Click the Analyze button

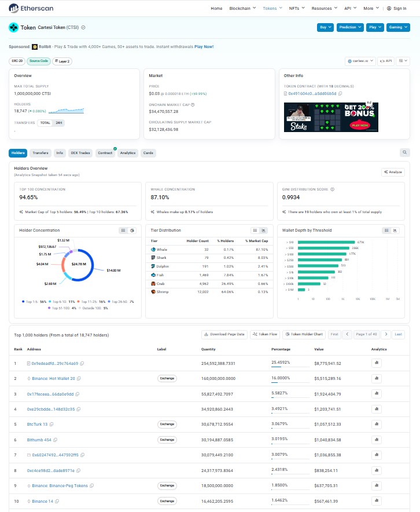point(393,172)
